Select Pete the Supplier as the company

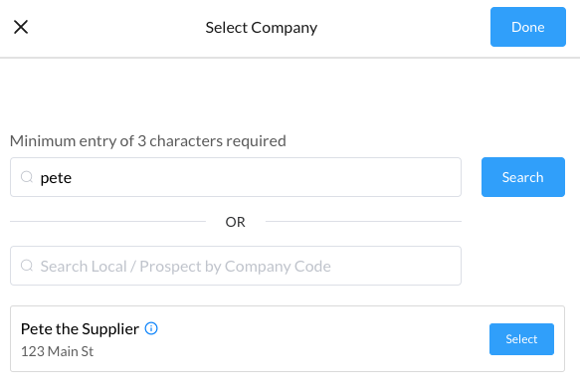pyautogui.click(x=521, y=339)
